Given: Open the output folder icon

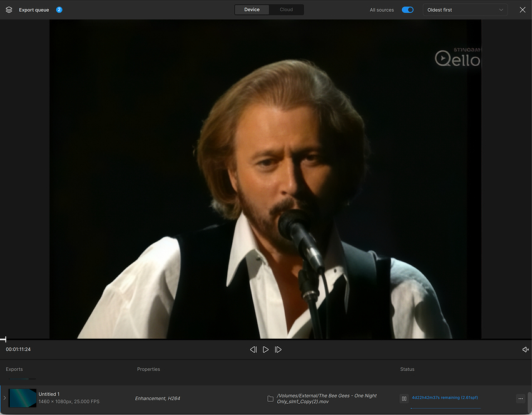Looking at the screenshot, I should tap(270, 399).
